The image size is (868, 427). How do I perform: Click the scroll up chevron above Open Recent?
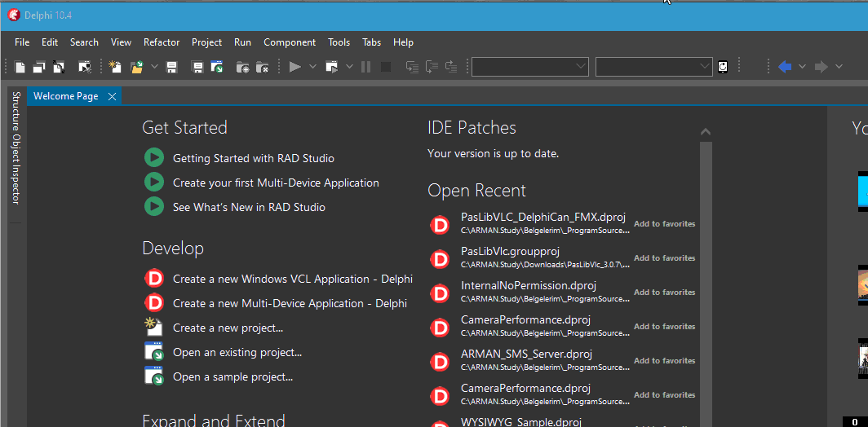pyautogui.click(x=705, y=132)
